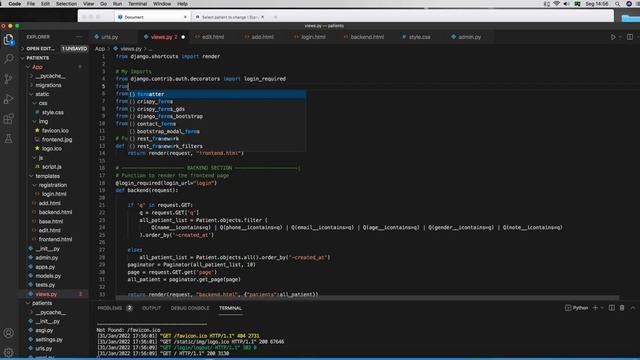Open Source Control view in activity bar
Screen dimensions: 640x360
click(x=9, y=79)
